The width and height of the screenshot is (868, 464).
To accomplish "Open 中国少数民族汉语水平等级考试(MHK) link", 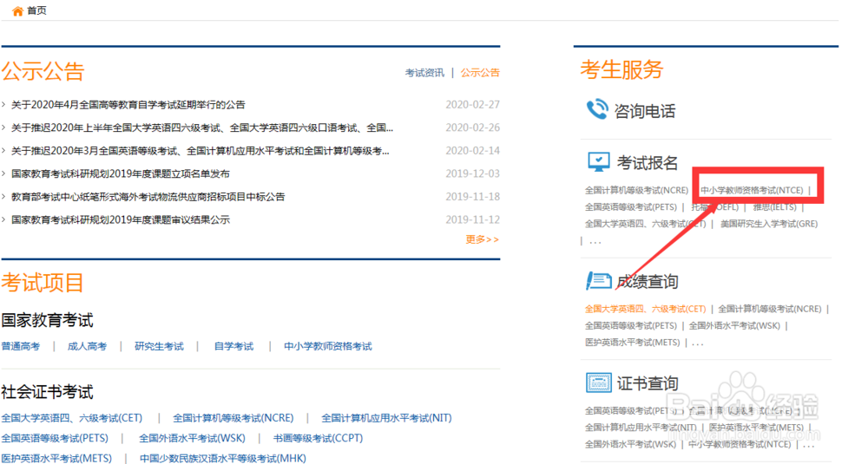I will 222,458.
